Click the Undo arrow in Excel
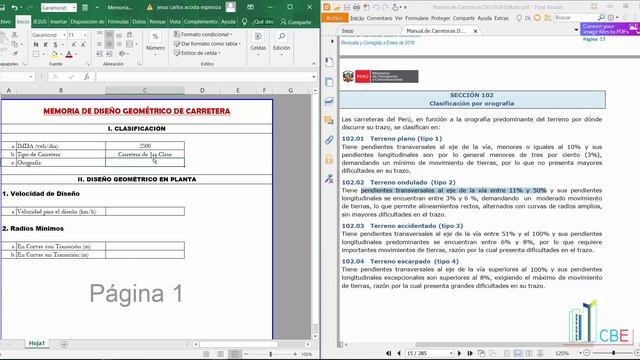This screenshot has width=640, height=360. point(15,8)
